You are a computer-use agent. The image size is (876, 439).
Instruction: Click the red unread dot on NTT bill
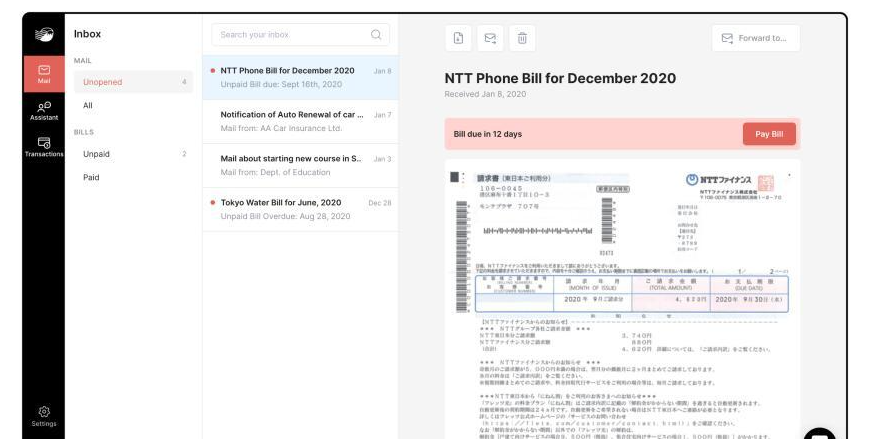[213, 71]
